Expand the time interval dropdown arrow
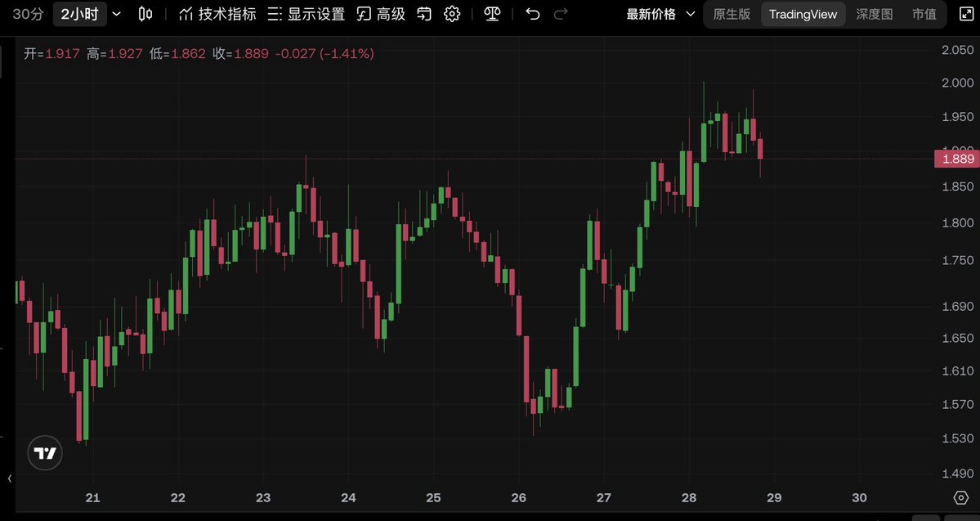The height and width of the screenshot is (521, 980). click(x=116, y=14)
